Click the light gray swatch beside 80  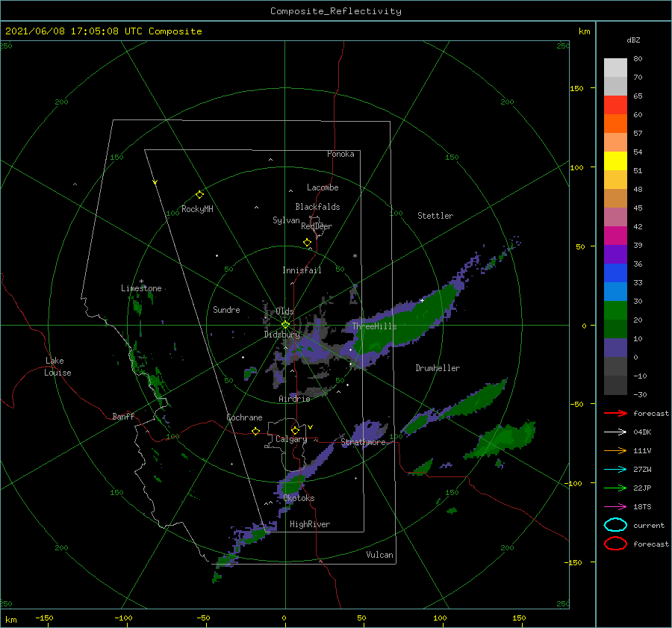615,67
